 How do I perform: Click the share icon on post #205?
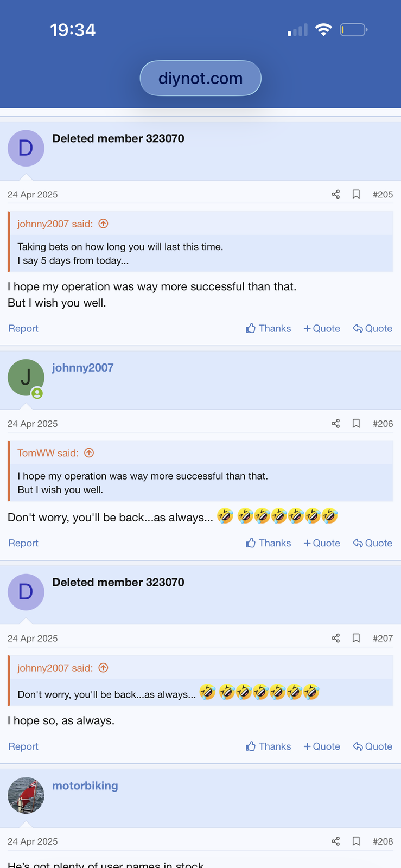pos(335,194)
